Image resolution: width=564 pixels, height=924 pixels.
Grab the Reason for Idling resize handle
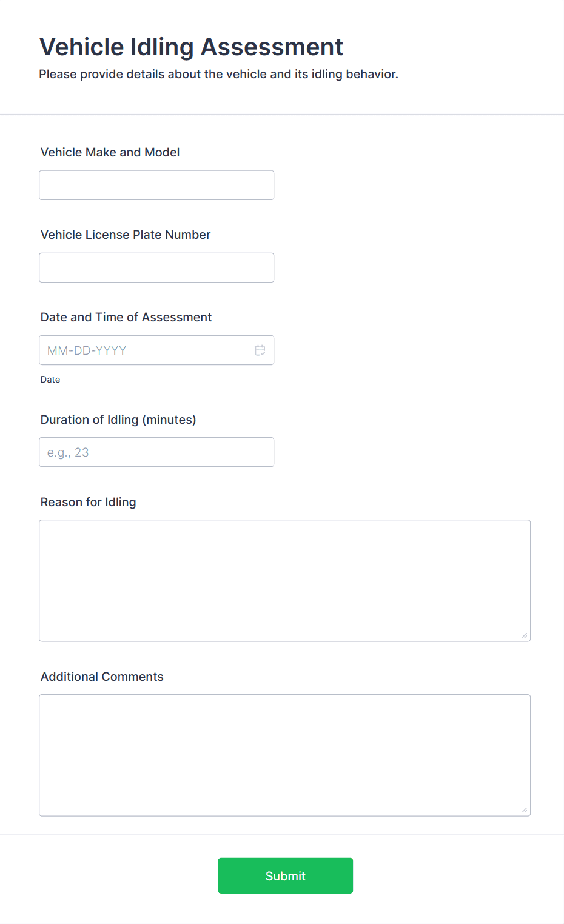coord(524,635)
